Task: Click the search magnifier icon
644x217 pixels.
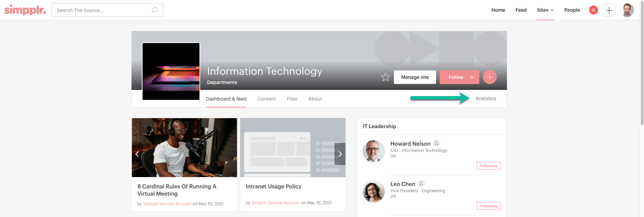Action: [x=155, y=10]
